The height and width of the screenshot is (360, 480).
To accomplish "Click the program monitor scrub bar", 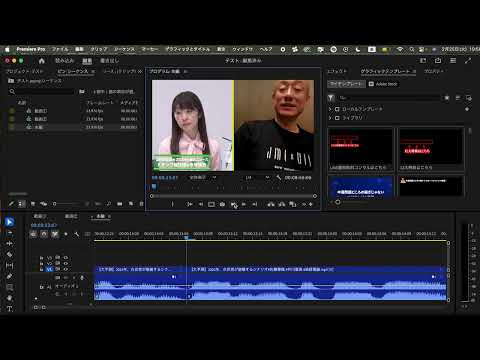I will (233, 196).
